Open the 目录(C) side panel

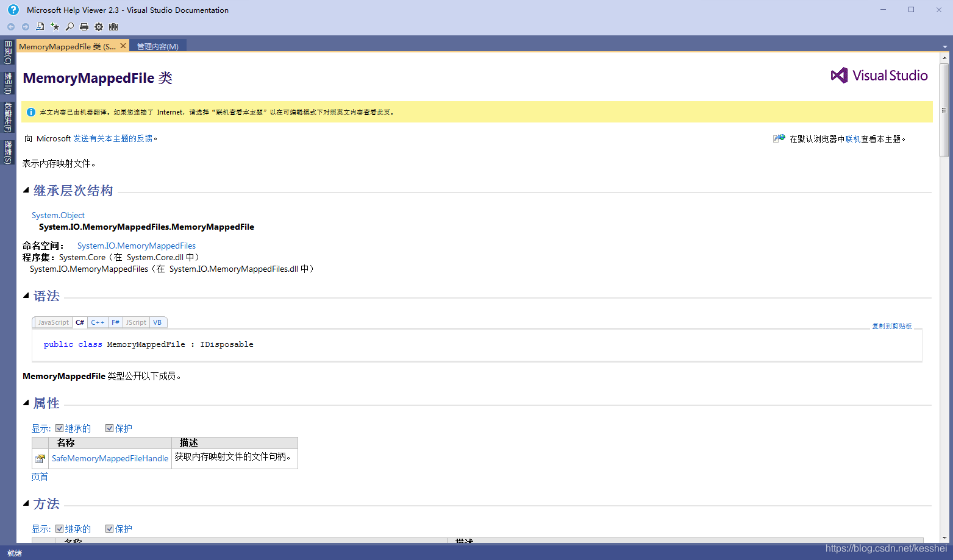click(8, 52)
